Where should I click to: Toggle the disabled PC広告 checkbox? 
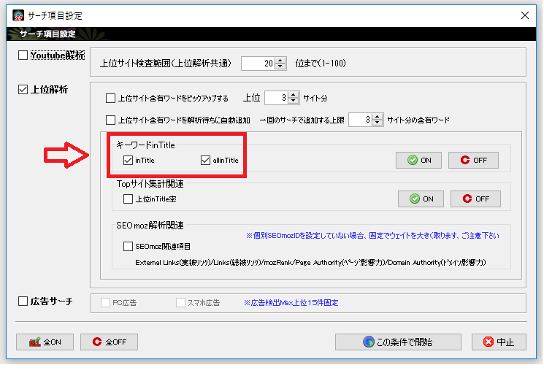click(x=105, y=303)
